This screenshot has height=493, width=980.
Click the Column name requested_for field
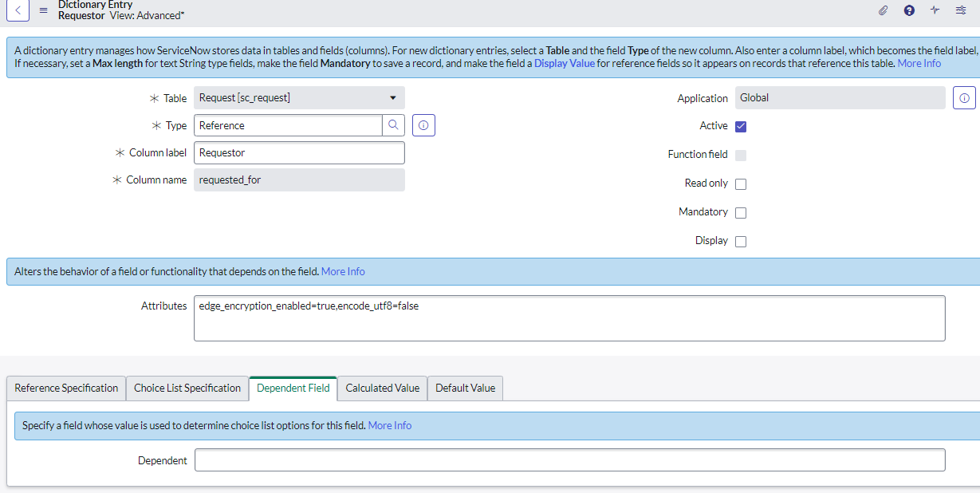pyautogui.click(x=299, y=179)
